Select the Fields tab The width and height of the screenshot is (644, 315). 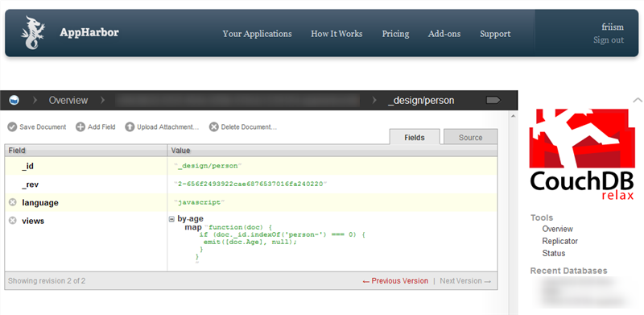coord(415,137)
